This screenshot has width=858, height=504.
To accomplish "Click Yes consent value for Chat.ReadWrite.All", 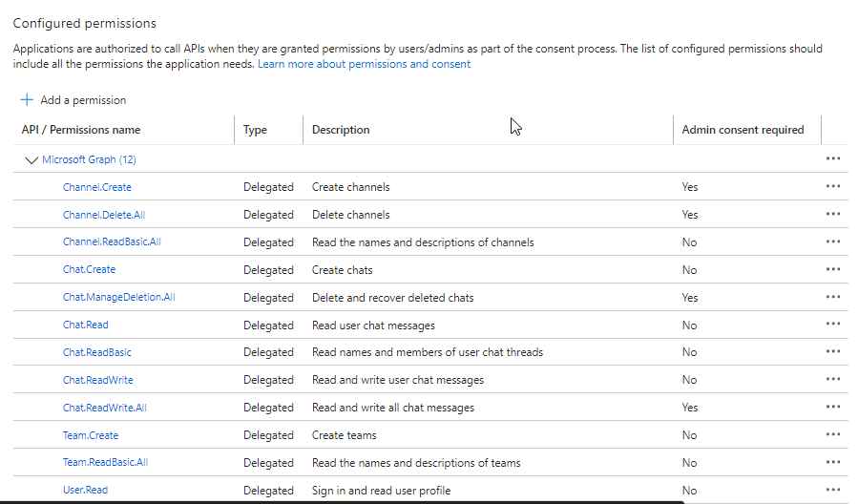I will pos(690,408).
